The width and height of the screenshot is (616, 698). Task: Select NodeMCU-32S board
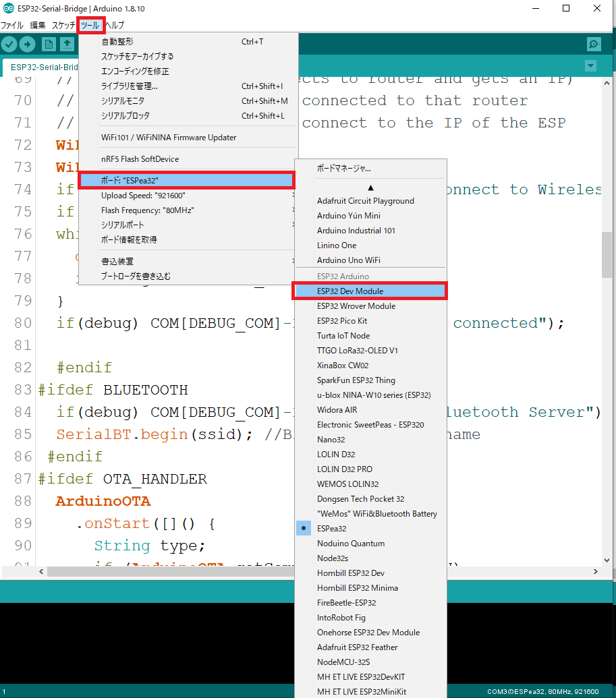click(370, 662)
